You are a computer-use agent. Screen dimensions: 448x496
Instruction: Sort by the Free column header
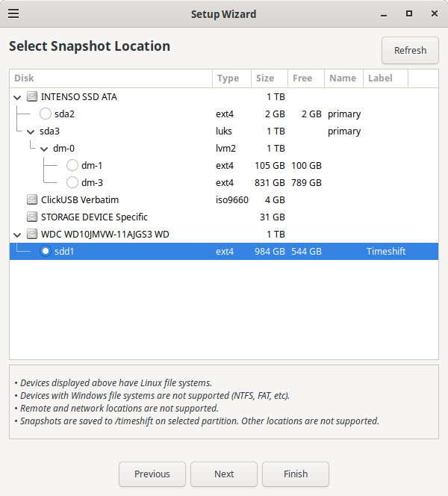pos(306,78)
